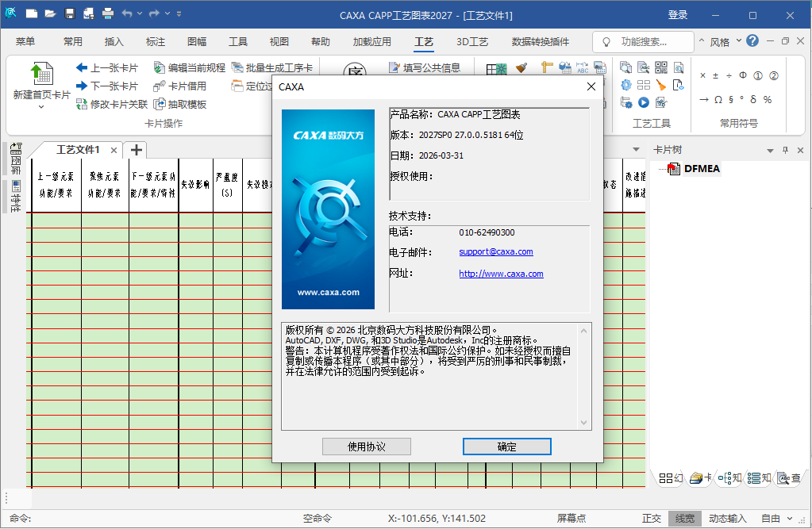Click the brush format painter icon in ribbon
Screen dimensions: 812x529
click(x=521, y=67)
